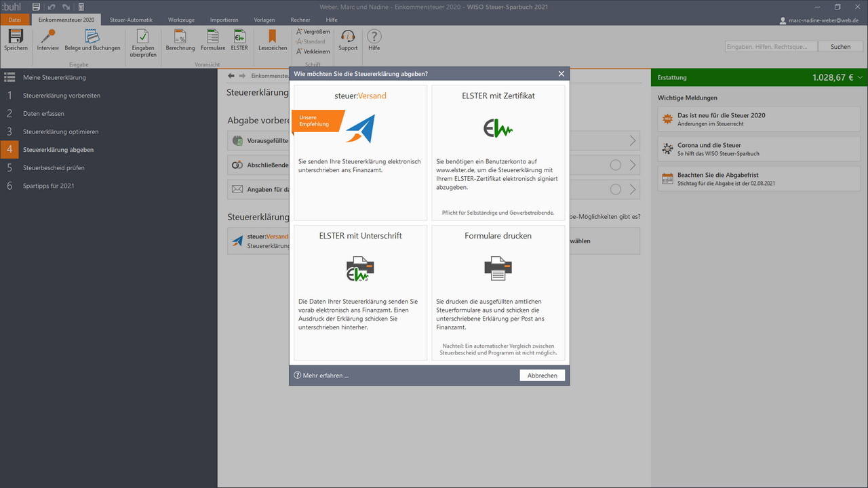Increase font with Vergrößern
The image size is (868, 488).
tap(313, 32)
